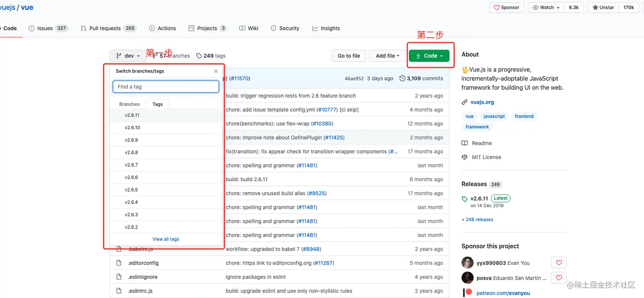644x298 pixels.
Task: Click the javascript topic tag
Action: pos(494,116)
